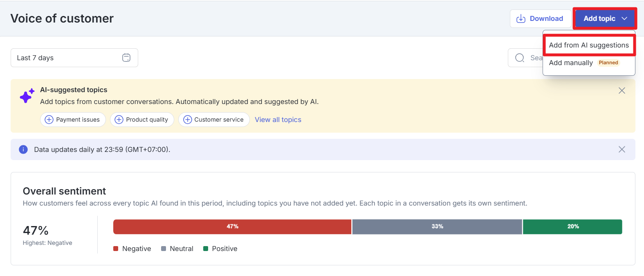
Task: Expand the Add topic chevron
Action: coord(624,18)
